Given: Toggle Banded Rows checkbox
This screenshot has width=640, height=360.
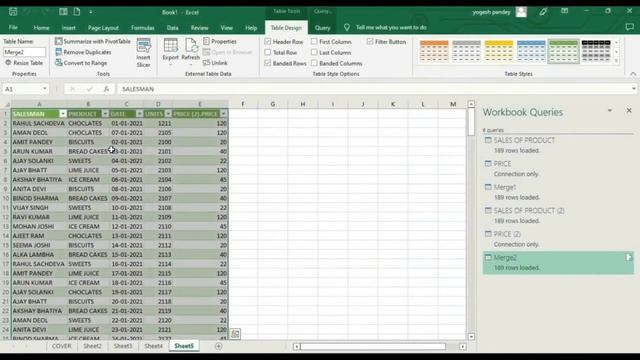Looking at the screenshot, I should 268,63.
